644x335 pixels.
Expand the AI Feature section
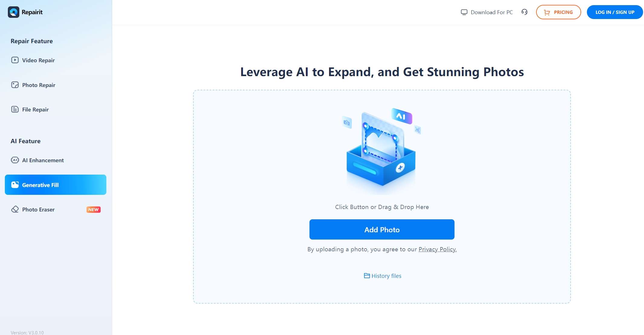pos(26,140)
